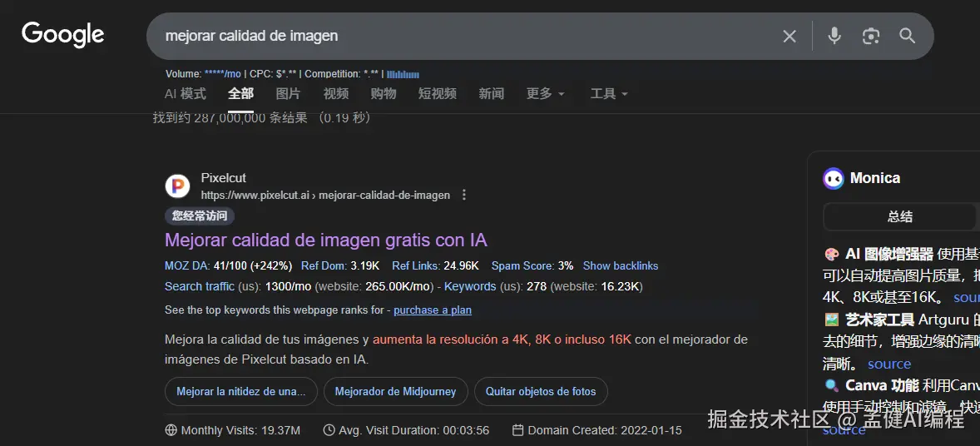Click the Monica logo icon

click(x=833, y=178)
